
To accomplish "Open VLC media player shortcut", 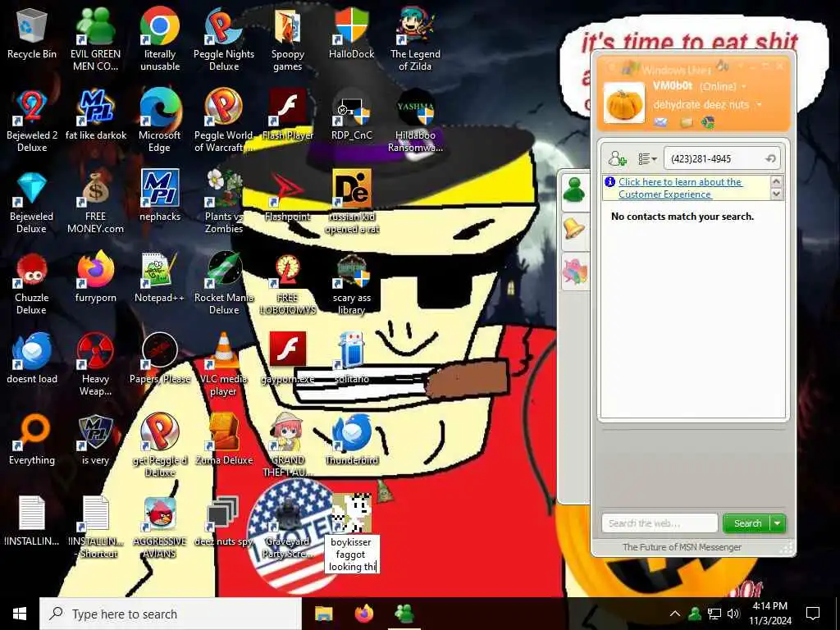I will [x=224, y=364].
